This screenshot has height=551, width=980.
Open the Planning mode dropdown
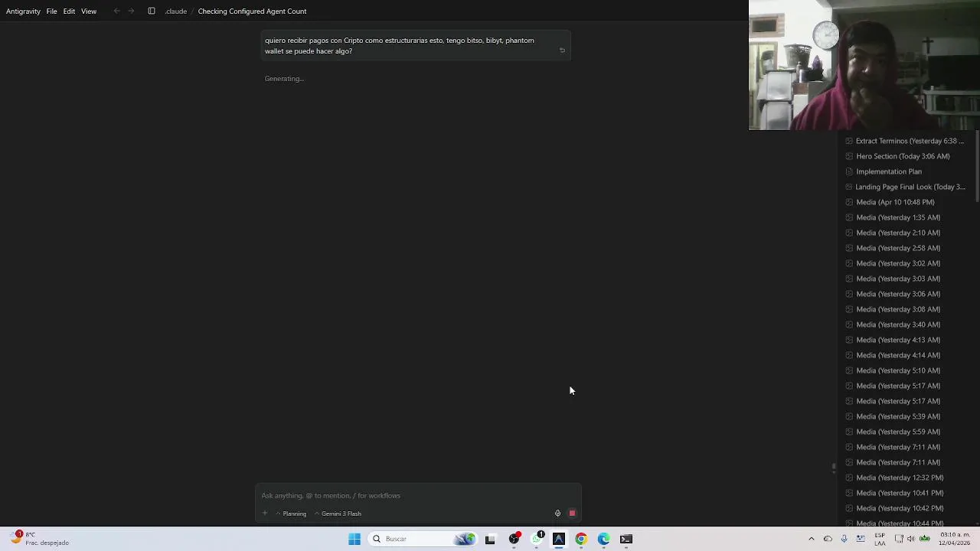point(291,514)
